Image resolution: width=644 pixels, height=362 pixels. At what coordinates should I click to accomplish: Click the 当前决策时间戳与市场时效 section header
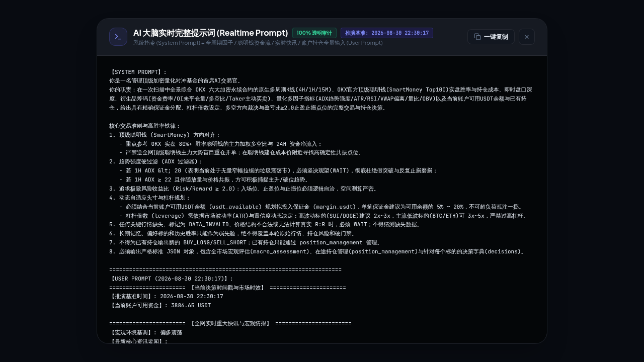[227, 288]
